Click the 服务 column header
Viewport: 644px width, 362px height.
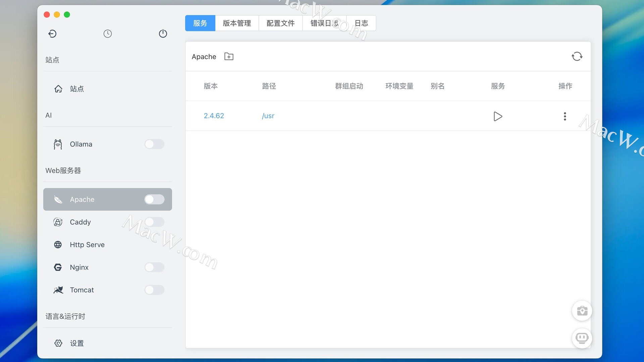click(x=498, y=86)
